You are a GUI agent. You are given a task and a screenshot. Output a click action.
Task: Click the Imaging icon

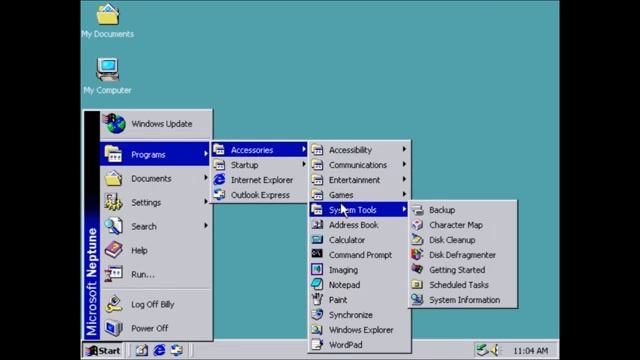click(317, 269)
